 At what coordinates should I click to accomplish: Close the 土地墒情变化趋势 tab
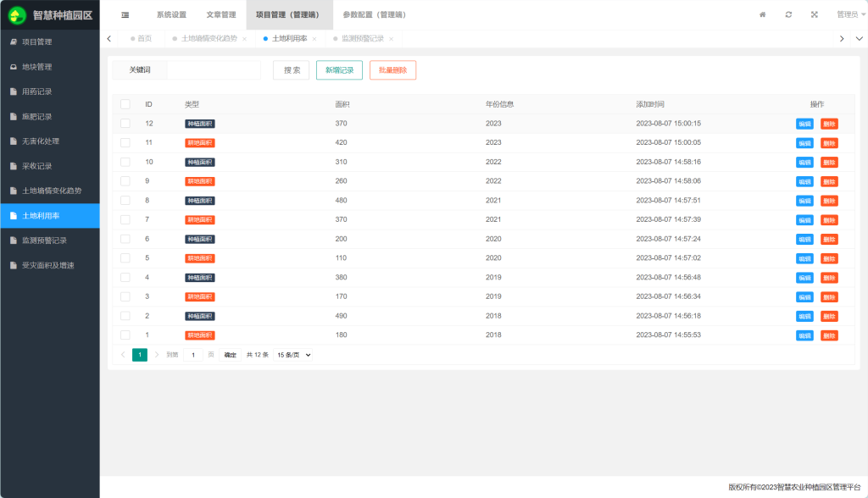pyautogui.click(x=245, y=39)
